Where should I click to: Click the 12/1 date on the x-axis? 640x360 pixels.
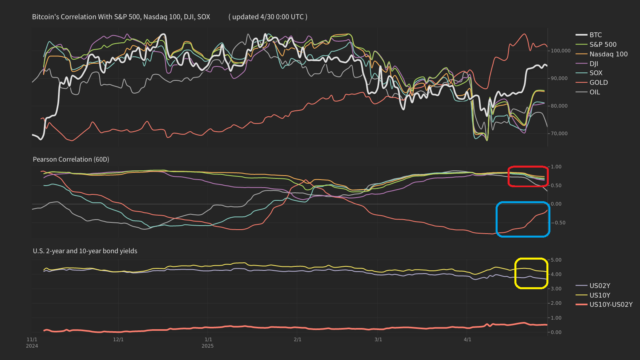(118, 340)
